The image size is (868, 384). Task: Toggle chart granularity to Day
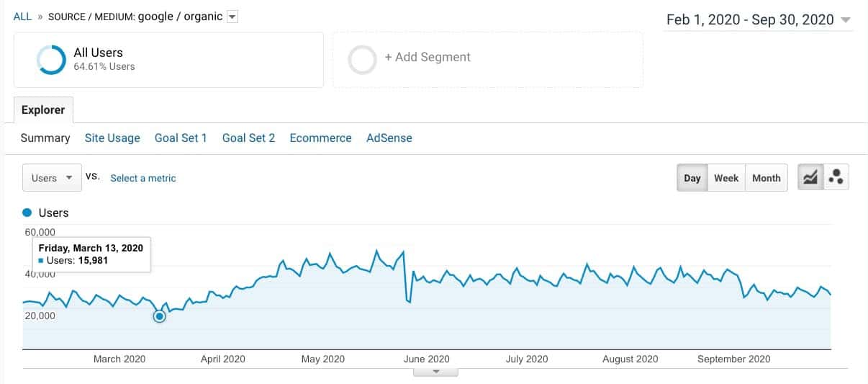[x=692, y=178]
